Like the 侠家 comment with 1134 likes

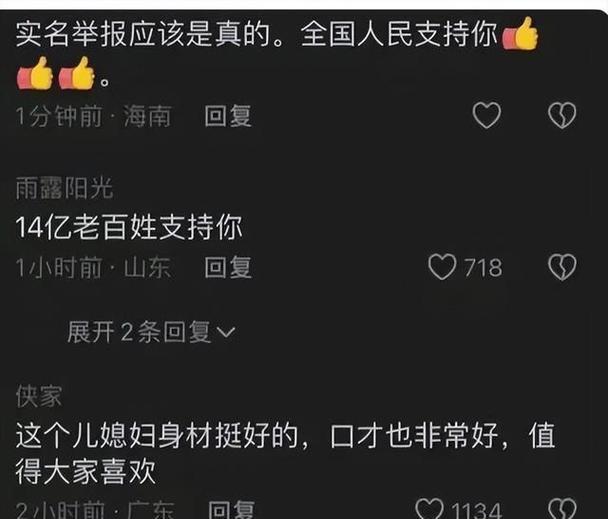click(x=429, y=509)
